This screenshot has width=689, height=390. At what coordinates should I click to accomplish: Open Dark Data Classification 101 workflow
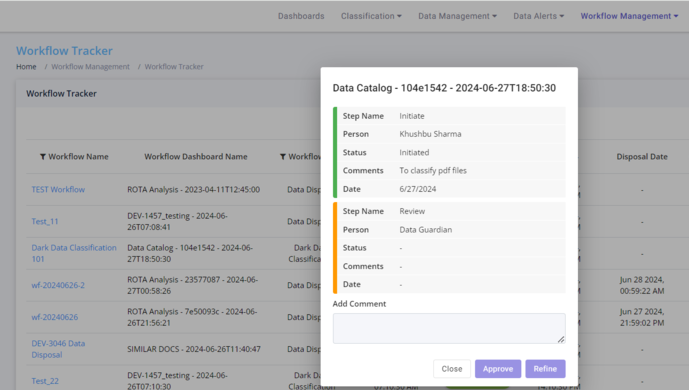pos(74,253)
